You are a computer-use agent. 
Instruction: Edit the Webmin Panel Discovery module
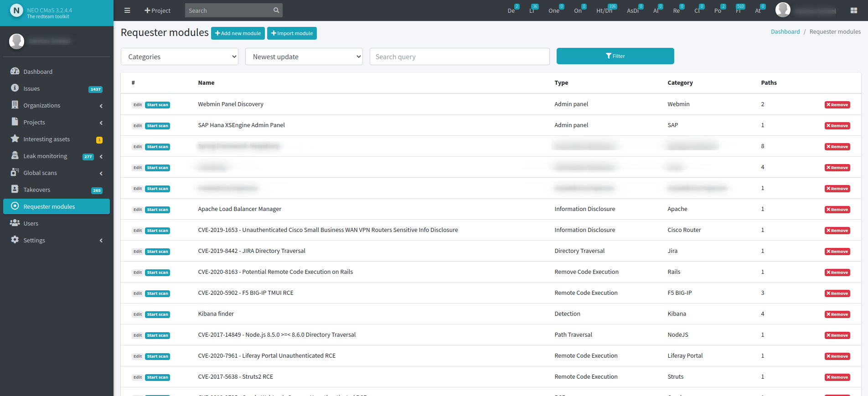coord(138,105)
